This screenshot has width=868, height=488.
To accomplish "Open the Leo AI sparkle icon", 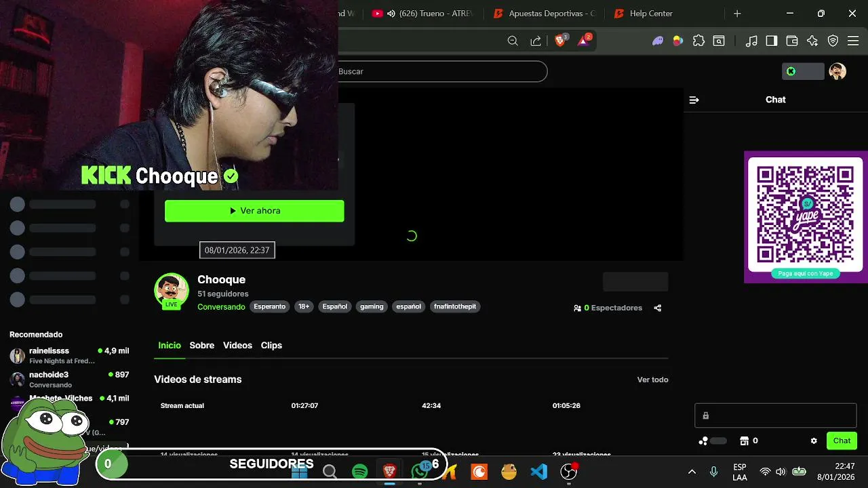I will (x=812, y=41).
